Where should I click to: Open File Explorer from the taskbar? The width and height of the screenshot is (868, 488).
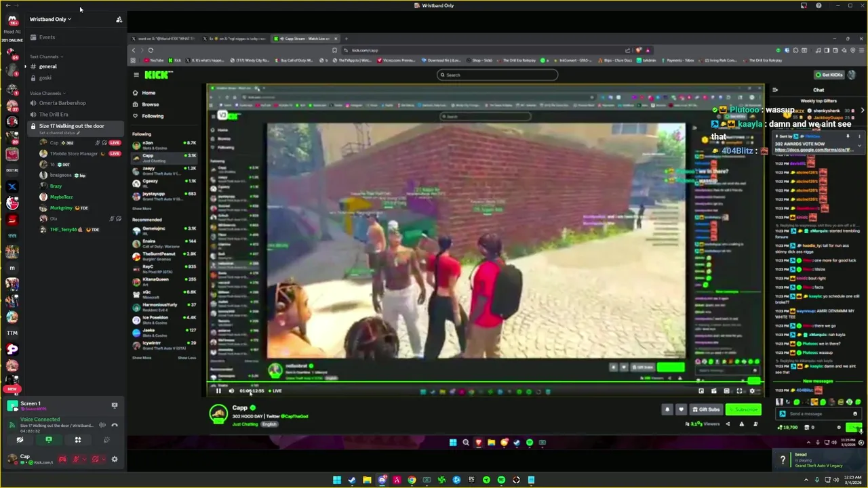[x=367, y=480]
